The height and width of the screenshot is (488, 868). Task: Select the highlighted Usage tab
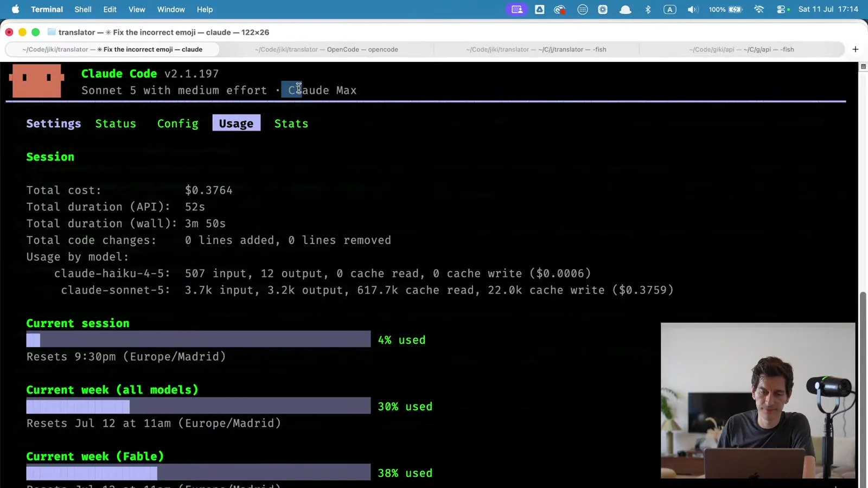236,123
